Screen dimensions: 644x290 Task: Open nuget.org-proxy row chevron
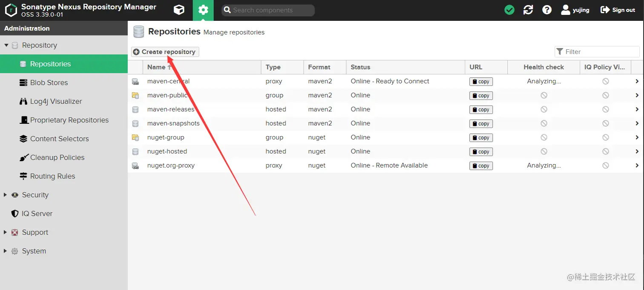637,165
